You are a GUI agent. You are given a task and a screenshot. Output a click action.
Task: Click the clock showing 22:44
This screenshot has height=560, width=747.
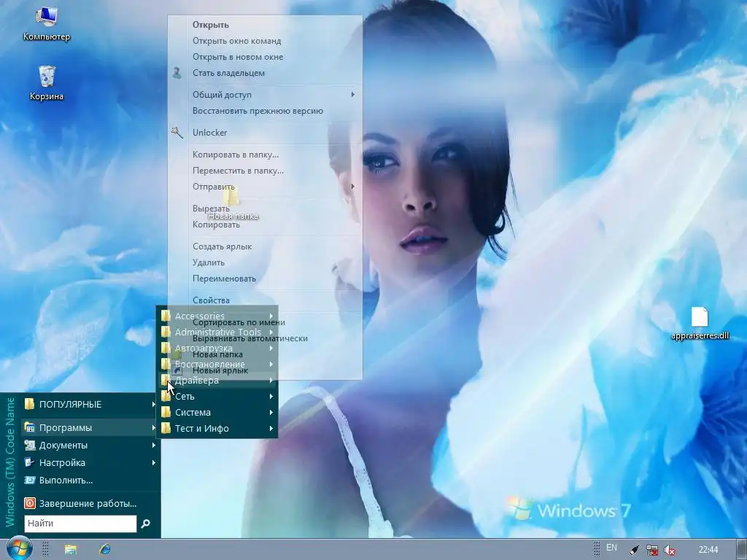708,550
